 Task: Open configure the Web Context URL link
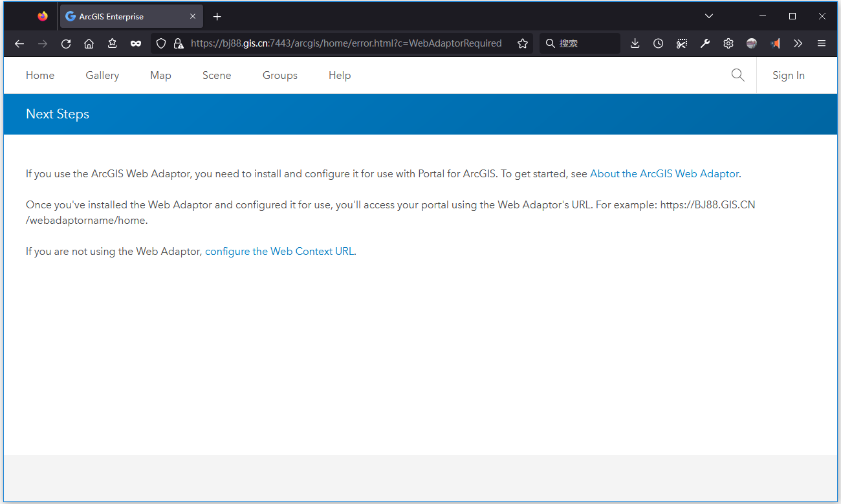click(279, 251)
